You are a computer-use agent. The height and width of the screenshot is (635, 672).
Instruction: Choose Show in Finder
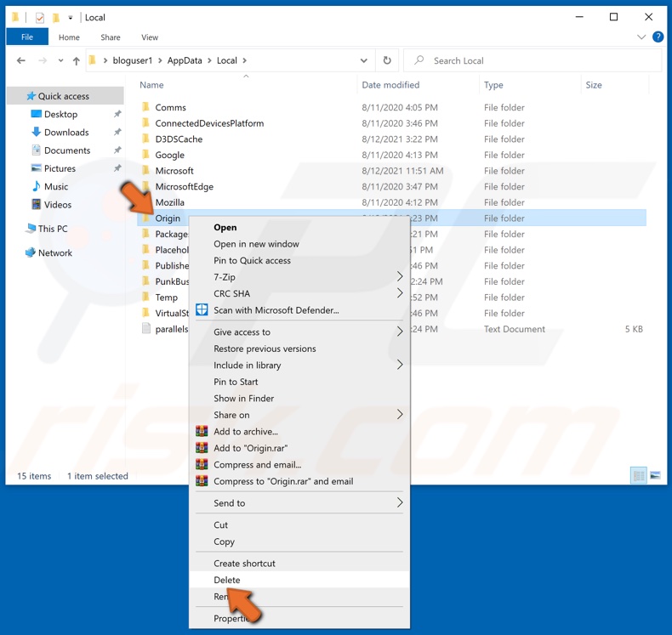click(299, 398)
